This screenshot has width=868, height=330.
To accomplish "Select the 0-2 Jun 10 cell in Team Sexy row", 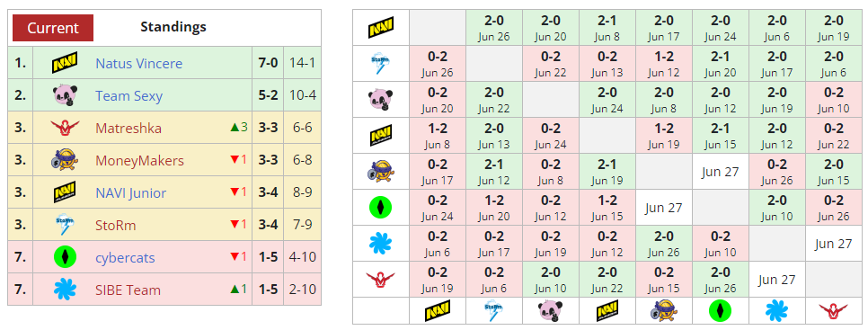I will click(833, 100).
